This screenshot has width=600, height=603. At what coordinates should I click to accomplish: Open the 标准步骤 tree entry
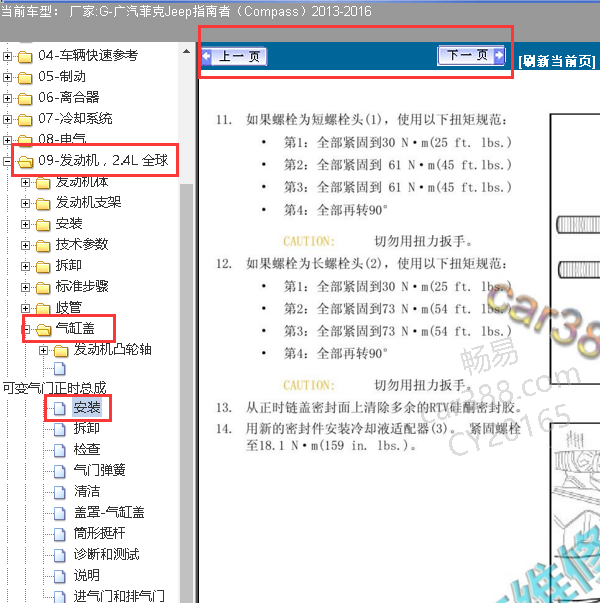tap(82, 286)
